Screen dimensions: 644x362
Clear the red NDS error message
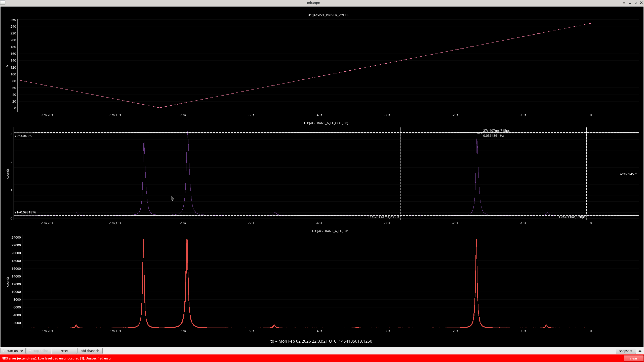point(633,358)
